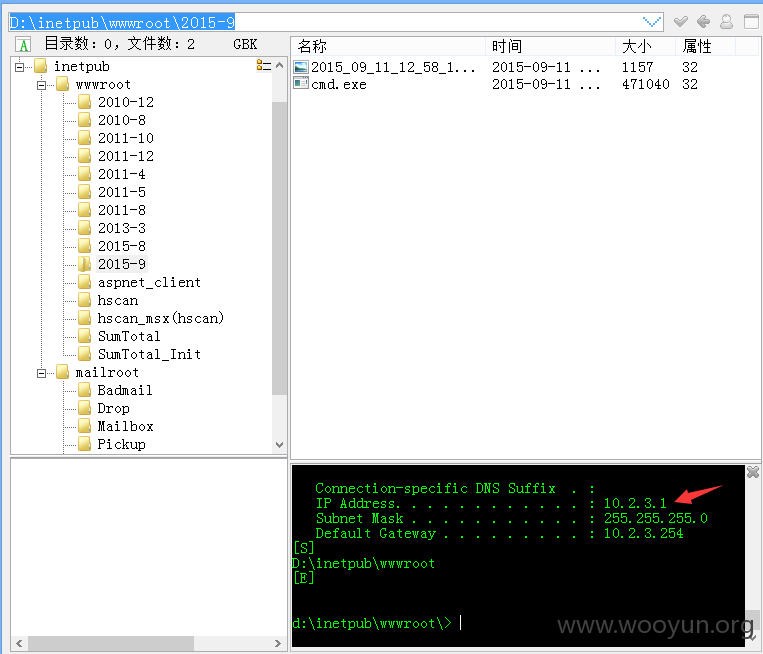
Task: Select the hscan_msx(hscan) folder
Action: coord(161,318)
